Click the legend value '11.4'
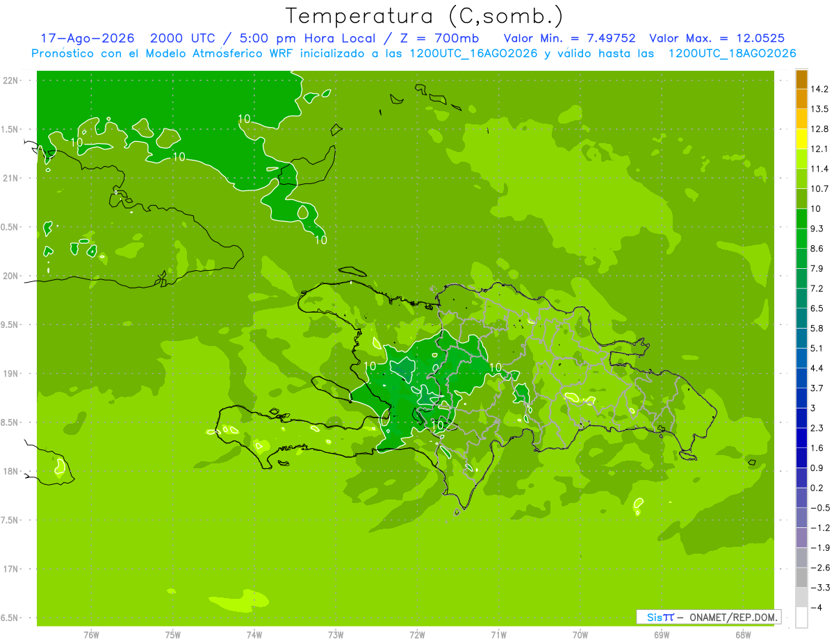The image size is (834, 644). [820, 169]
